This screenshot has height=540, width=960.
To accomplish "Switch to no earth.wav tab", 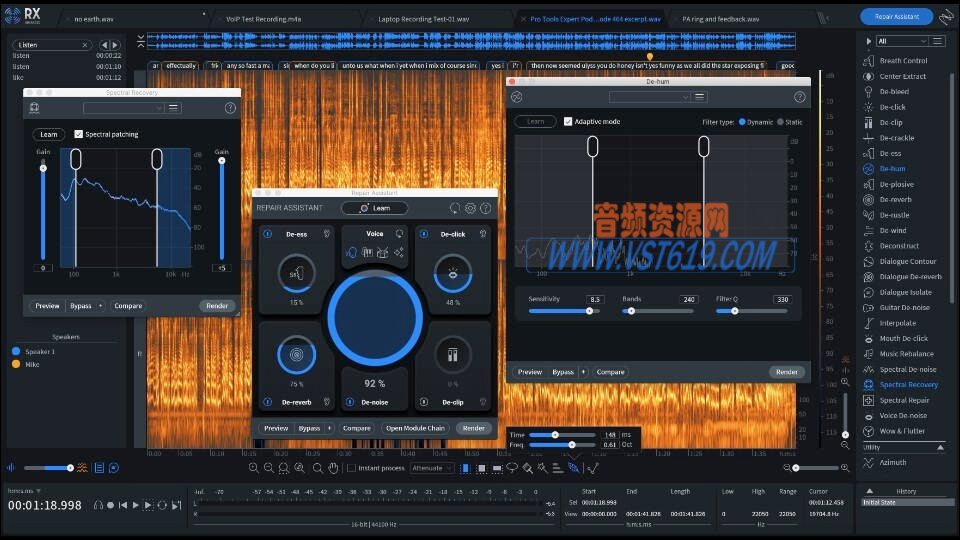I will coord(94,19).
